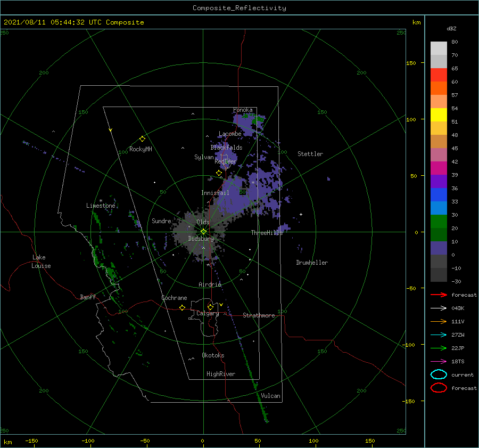This screenshot has width=479, height=448.
Task: Click the orange 111V arrow legend icon
Action: point(439,321)
